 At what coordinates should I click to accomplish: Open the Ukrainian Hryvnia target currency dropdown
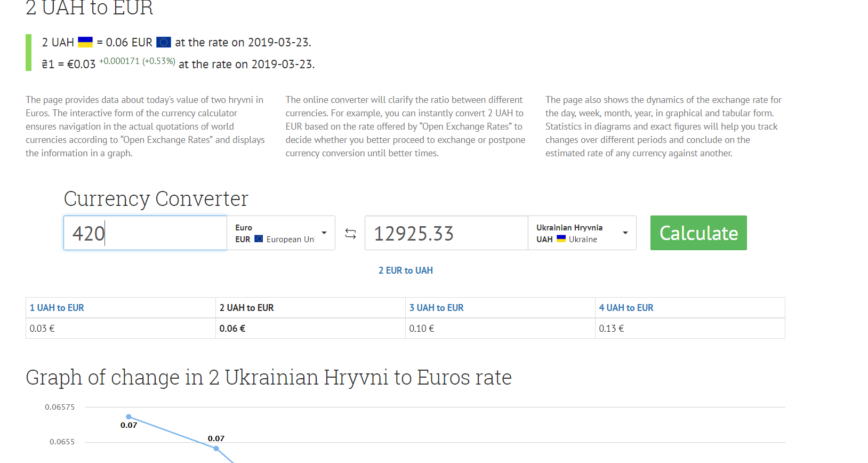pos(582,233)
